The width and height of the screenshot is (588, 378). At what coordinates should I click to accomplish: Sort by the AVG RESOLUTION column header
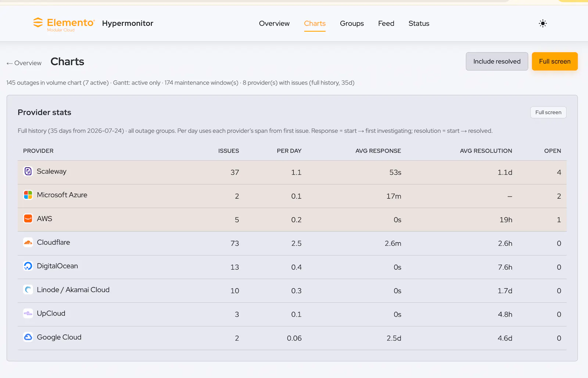486,151
